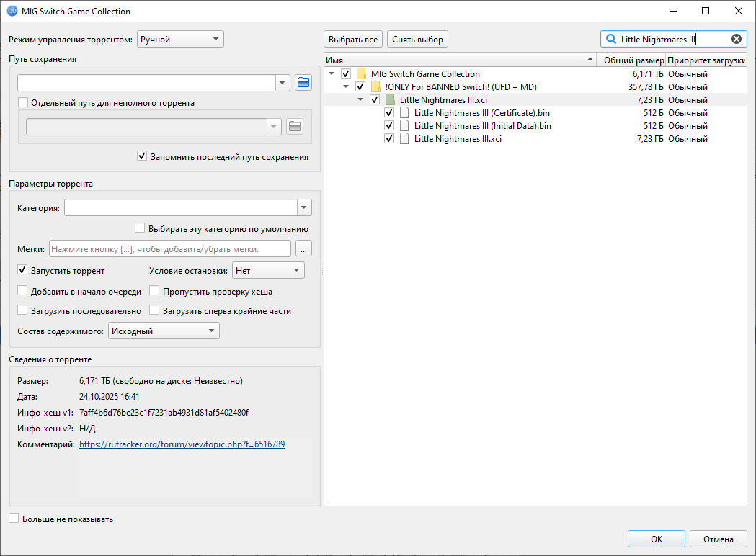This screenshot has width=756, height=556.
Task: Click the Initial Data .bin file icon
Action: (x=404, y=126)
